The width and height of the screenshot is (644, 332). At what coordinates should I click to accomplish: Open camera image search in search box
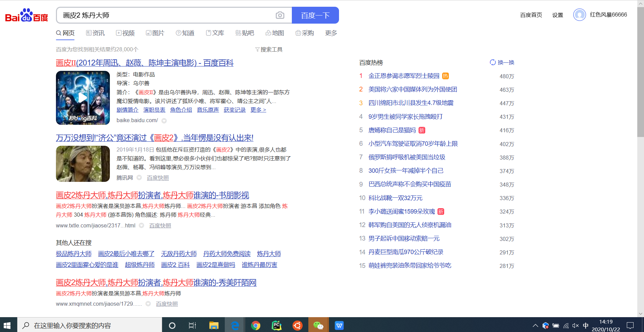pos(280,15)
